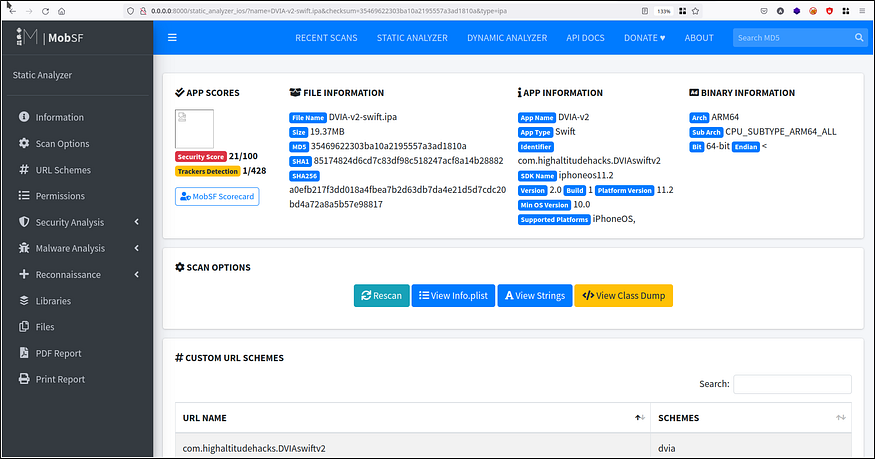
Task: Click the search magnifier icon
Action: pyautogui.click(x=859, y=37)
